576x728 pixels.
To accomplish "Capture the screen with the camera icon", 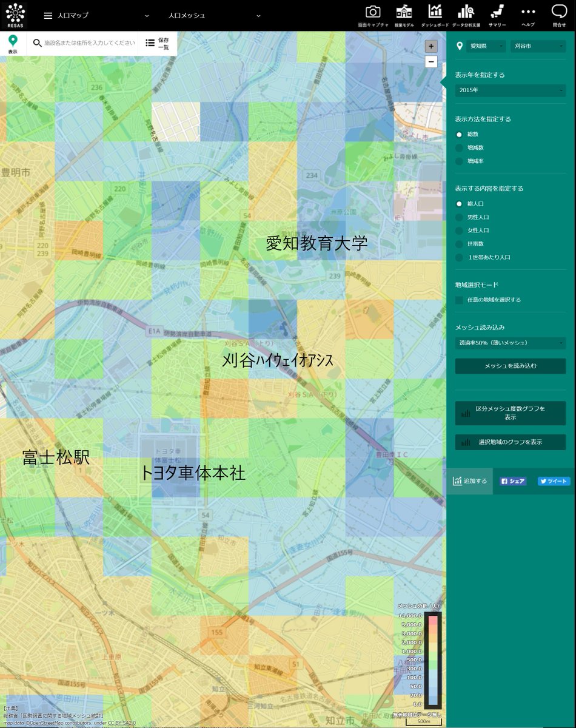I will pyautogui.click(x=373, y=12).
